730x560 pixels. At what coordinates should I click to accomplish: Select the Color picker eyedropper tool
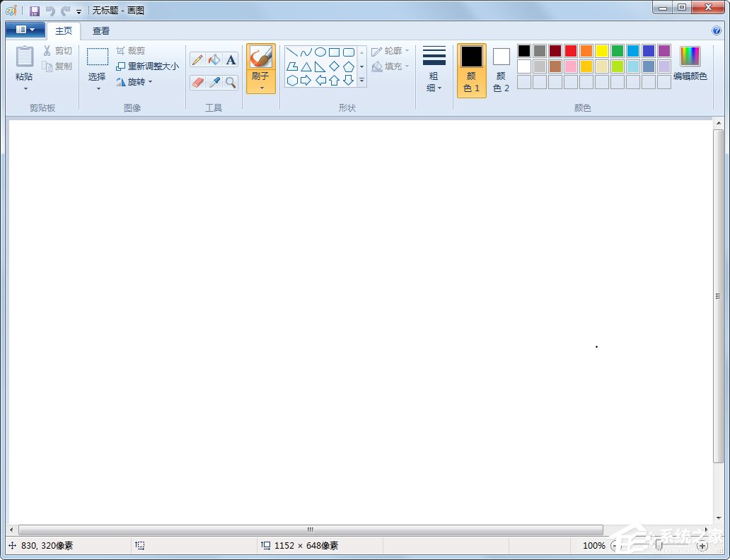pyautogui.click(x=214, y=83)
